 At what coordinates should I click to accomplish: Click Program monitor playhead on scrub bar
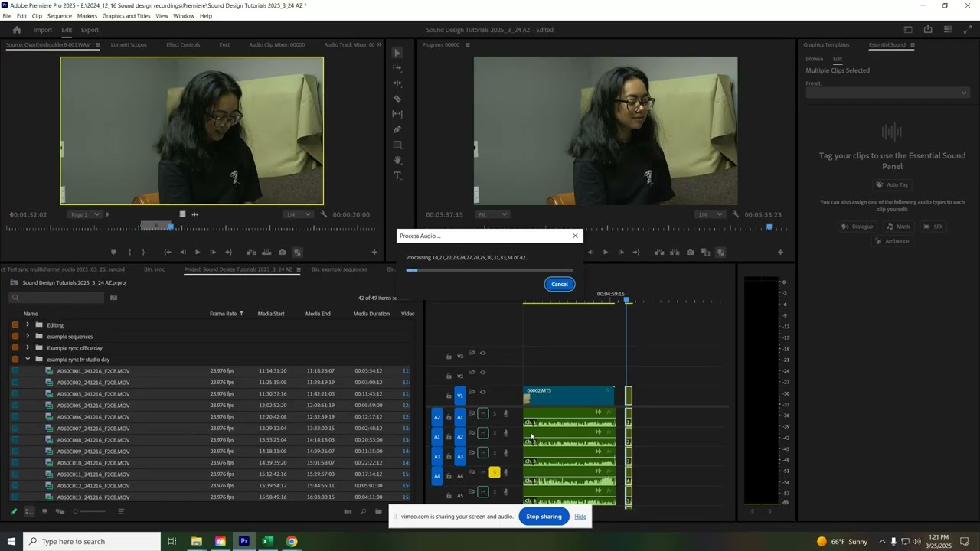[x=769, y=227]
